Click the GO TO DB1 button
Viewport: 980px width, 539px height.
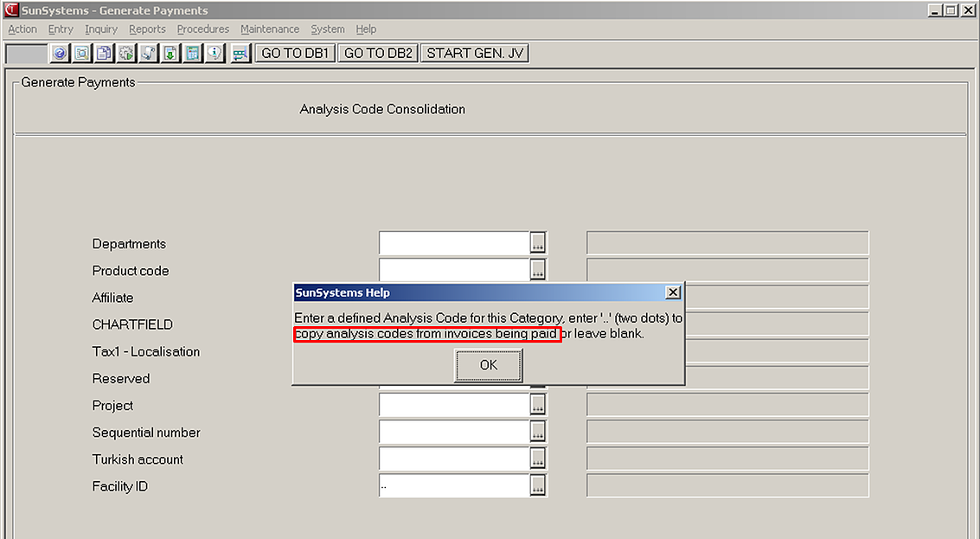(x=295, y=54)
